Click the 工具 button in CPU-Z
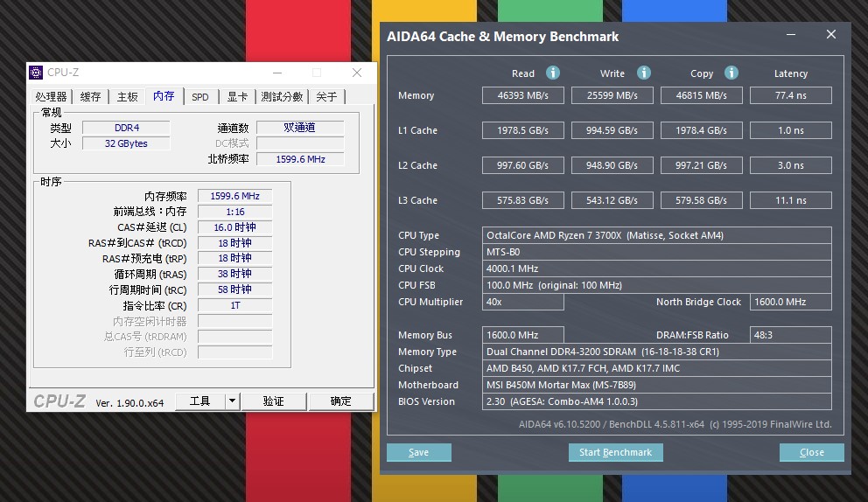868x502 pixels. coord(200,401)
